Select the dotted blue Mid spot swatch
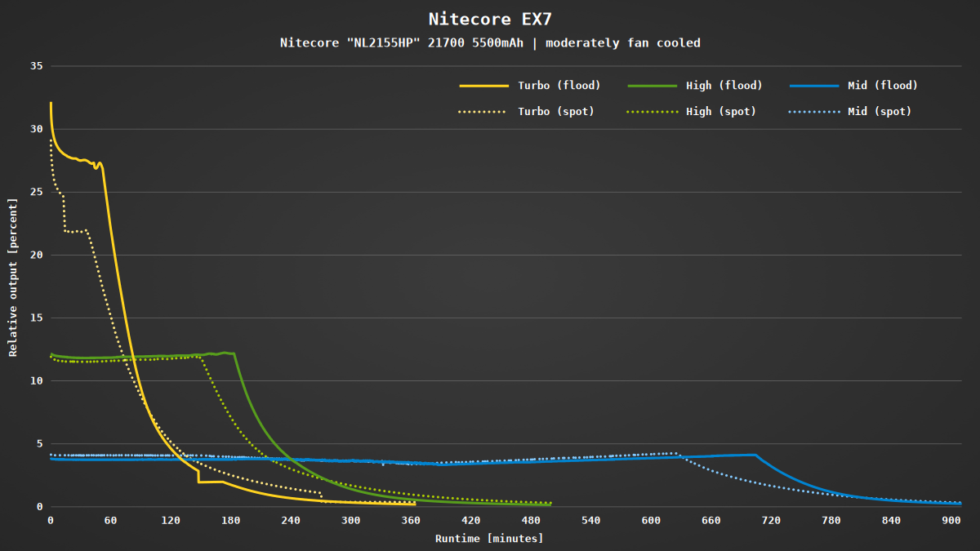Viewport: 980px width, 551px height. (815, 112)
